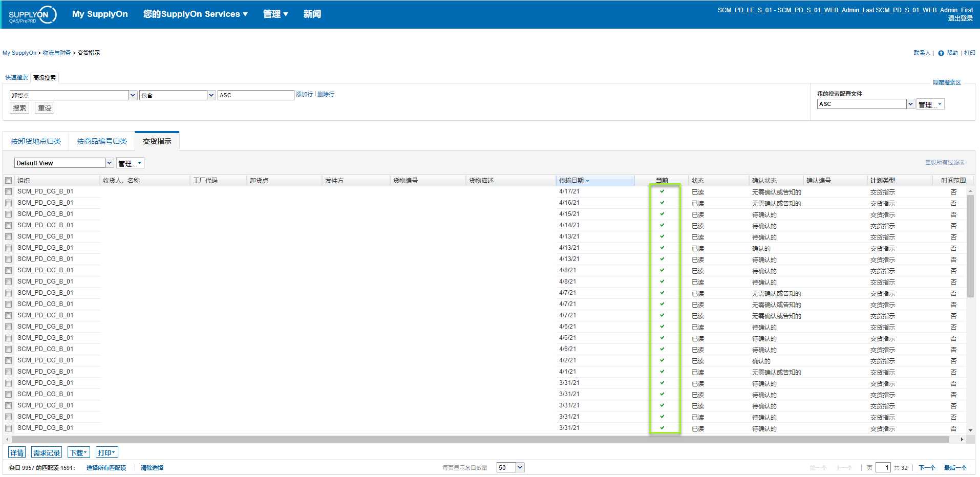This screenshot has height=477, width=980.
Task: Click the horizontal scroll right arrow
Action: pos(962,439)
